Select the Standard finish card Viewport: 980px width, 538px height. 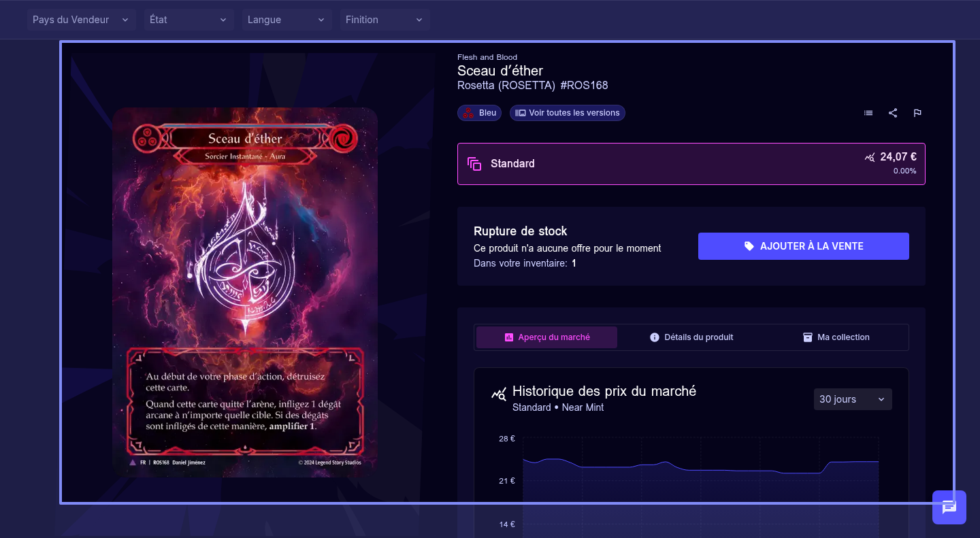[691, 164]
